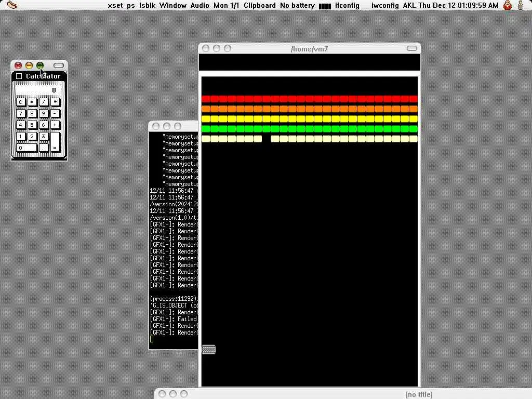
Task: Click the "(process:11292)" terminal line
Action: click(174, 299)
